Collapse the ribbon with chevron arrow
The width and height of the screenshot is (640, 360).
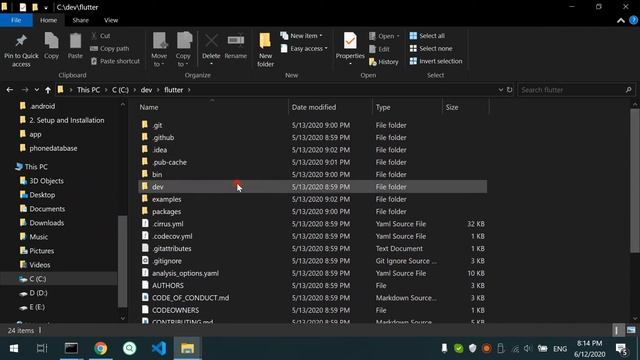pos(620,20)
